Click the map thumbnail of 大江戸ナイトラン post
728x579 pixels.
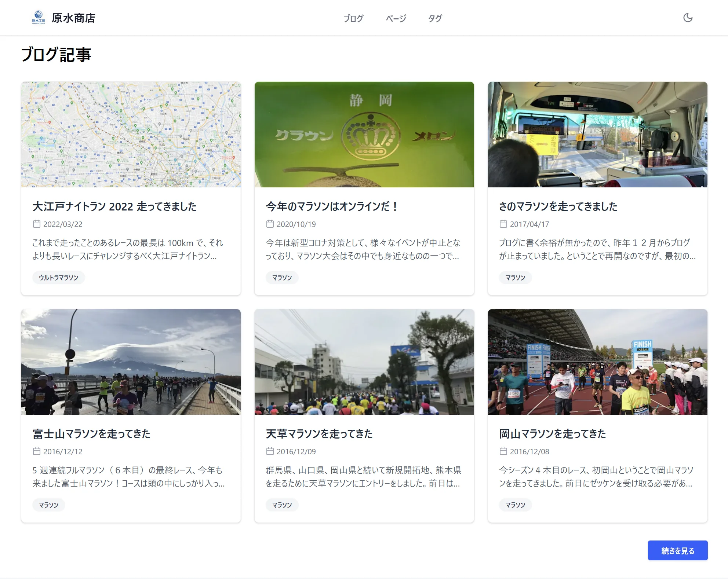[x=131, y=135]
